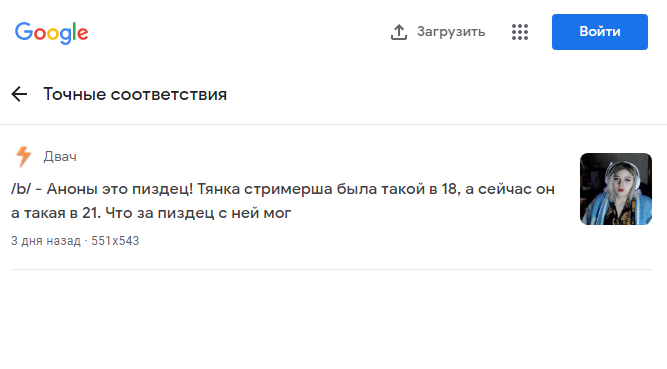This screenshot has width=667, height=369.
Task: Click the Точные соответствия heading
Action: click(x=135, y=94)
